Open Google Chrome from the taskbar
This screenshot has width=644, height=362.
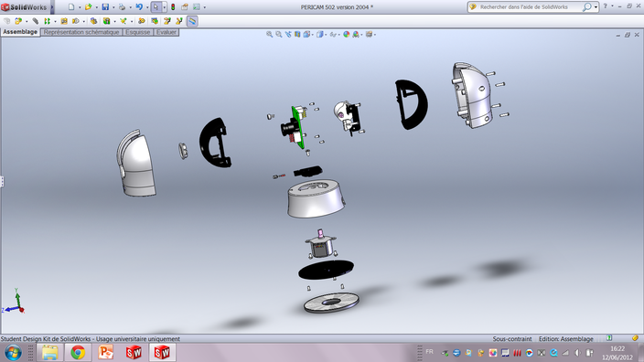78,352
